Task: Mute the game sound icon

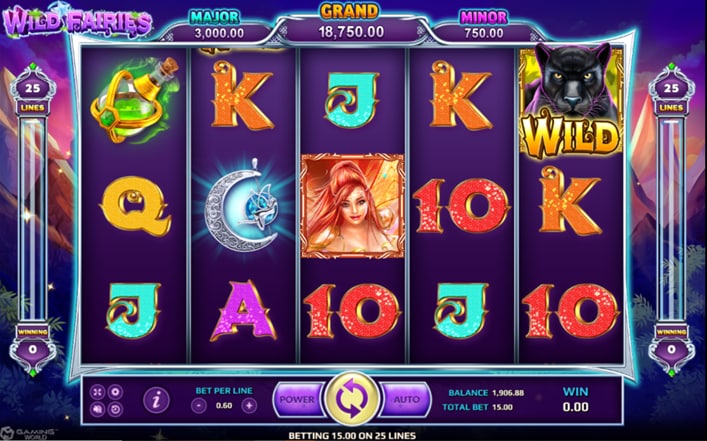Action: point(98,409)
